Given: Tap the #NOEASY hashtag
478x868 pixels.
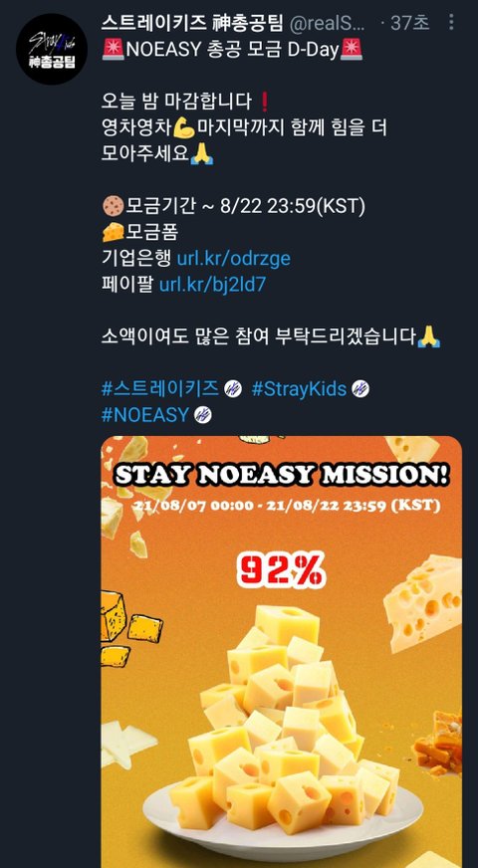Looking at the screenshot, I should pyautogui.click(x=145, y=415).
